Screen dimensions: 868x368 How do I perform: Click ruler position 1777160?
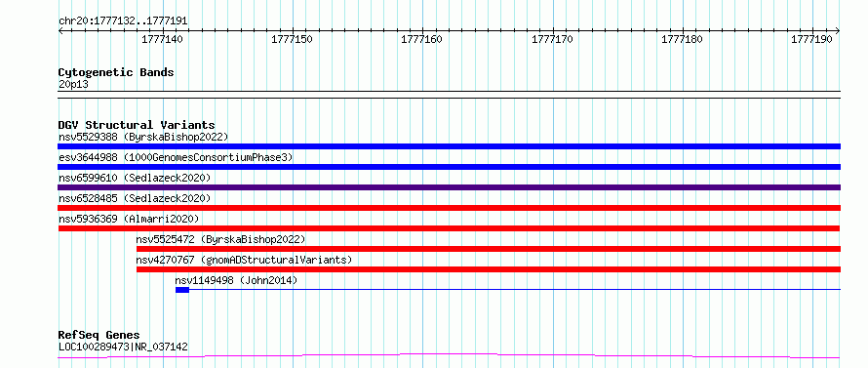422,39
